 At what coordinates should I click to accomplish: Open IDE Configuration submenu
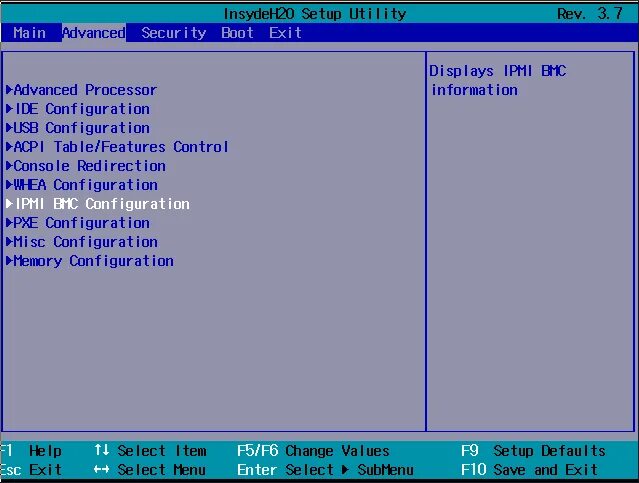coord(78,109)
